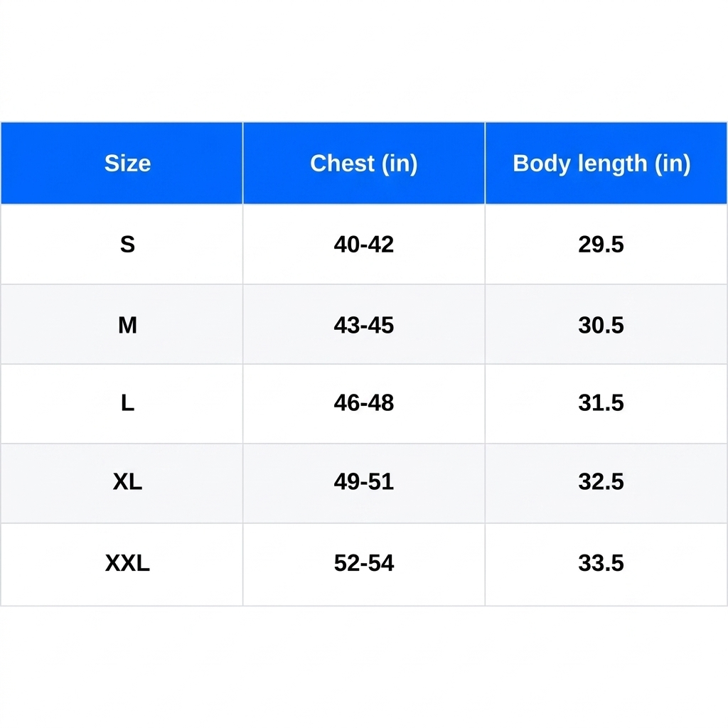728x728 pixels.
Task: Click the 33.5 body length value
Action: [x=601, y=563]
